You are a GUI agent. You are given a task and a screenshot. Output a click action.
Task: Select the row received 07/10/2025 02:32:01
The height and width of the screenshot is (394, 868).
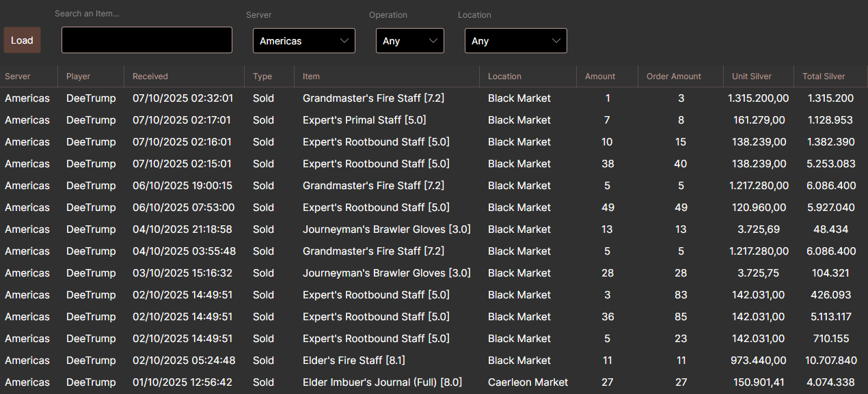tap(182, 98)
